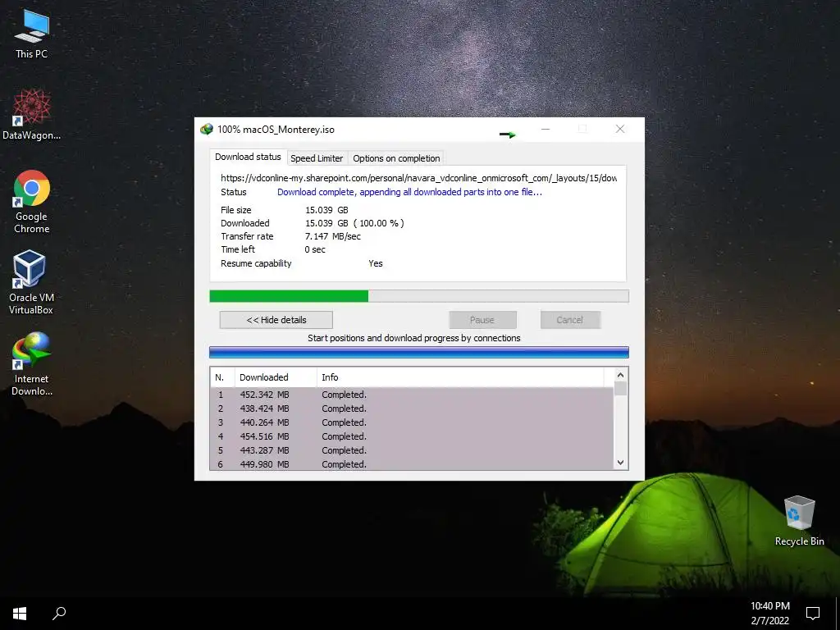Click the Downloaded column header

coord(276,377)
